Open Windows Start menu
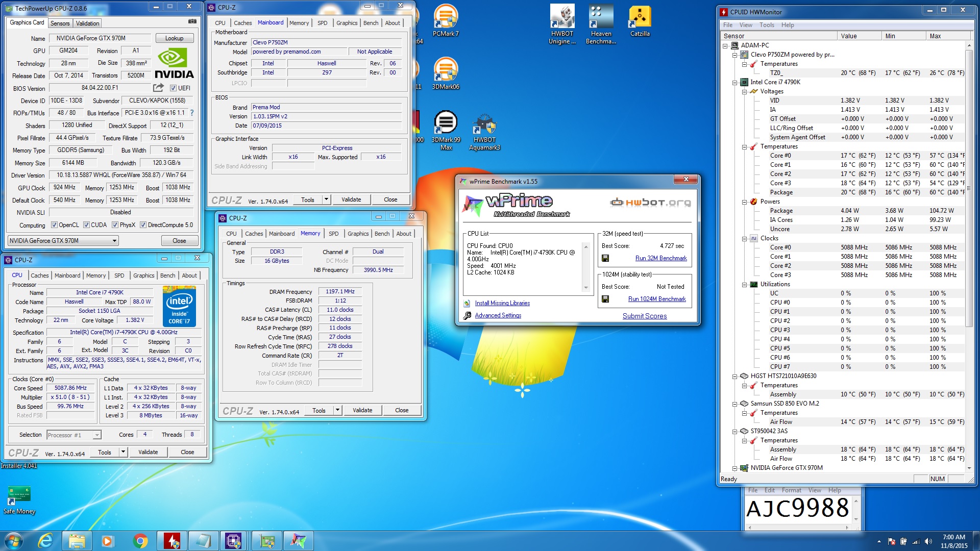This screenshot has width=980, height=551. point(14,541)
